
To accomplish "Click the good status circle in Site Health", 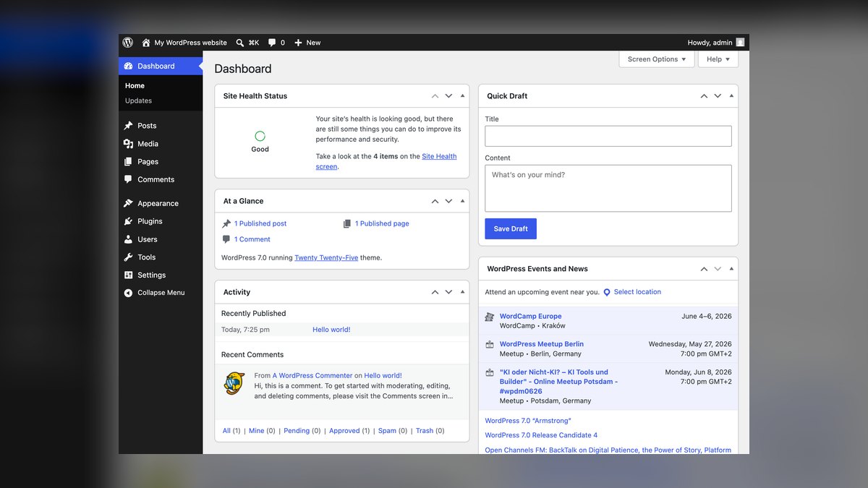I will pos(260,136).
